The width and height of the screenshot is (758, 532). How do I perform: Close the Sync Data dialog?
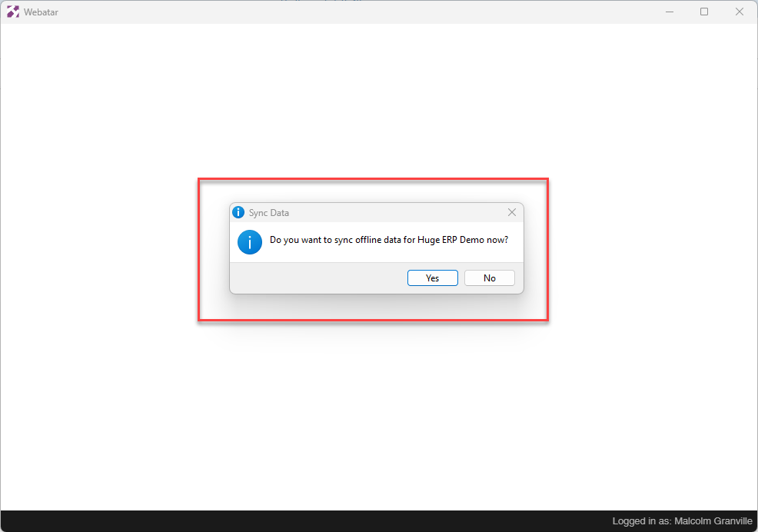512,212
